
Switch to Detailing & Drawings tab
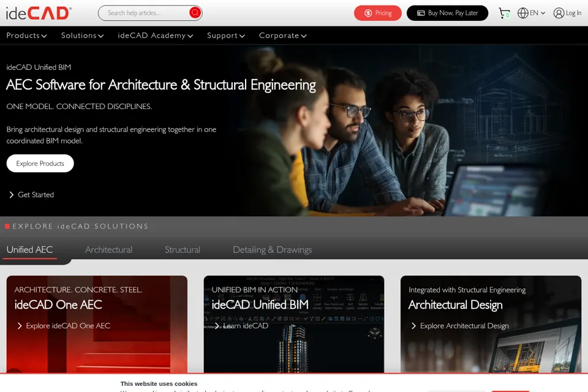272,250
